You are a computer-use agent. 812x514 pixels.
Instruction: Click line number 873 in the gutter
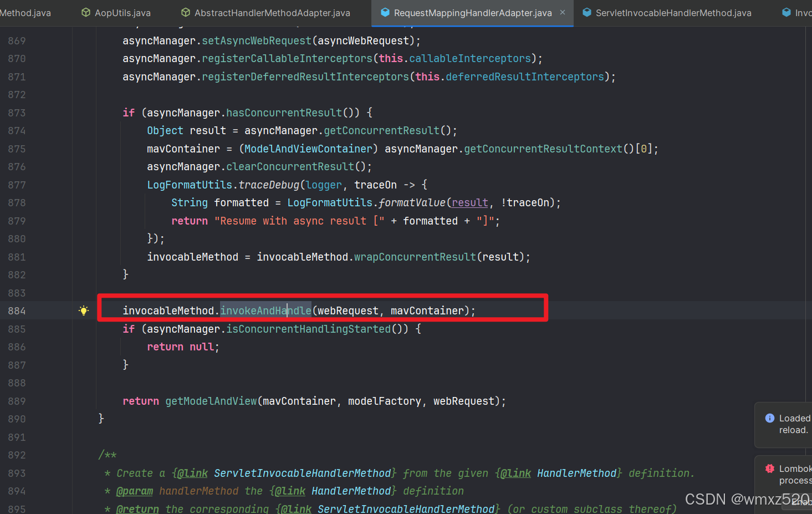tap(17, 113)
